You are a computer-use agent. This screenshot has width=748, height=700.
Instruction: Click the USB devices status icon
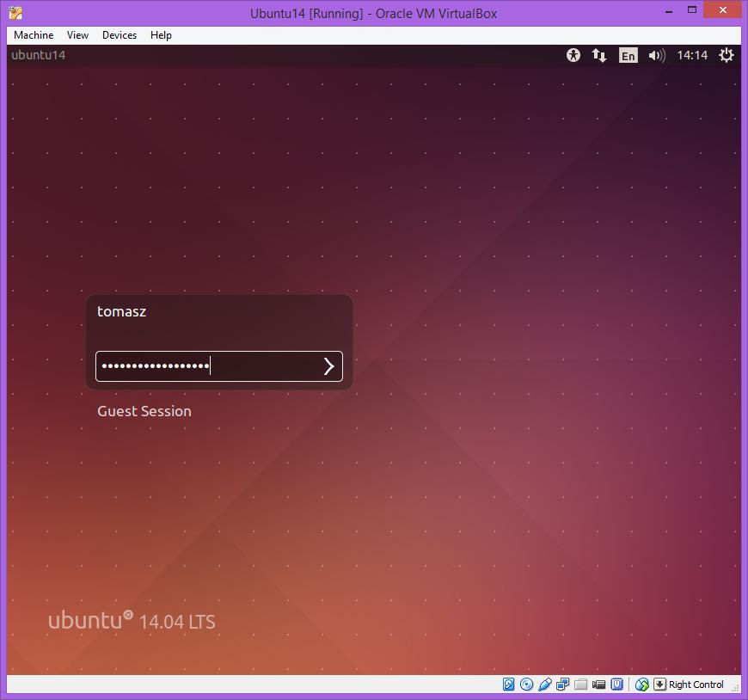(x=545, y=685)
